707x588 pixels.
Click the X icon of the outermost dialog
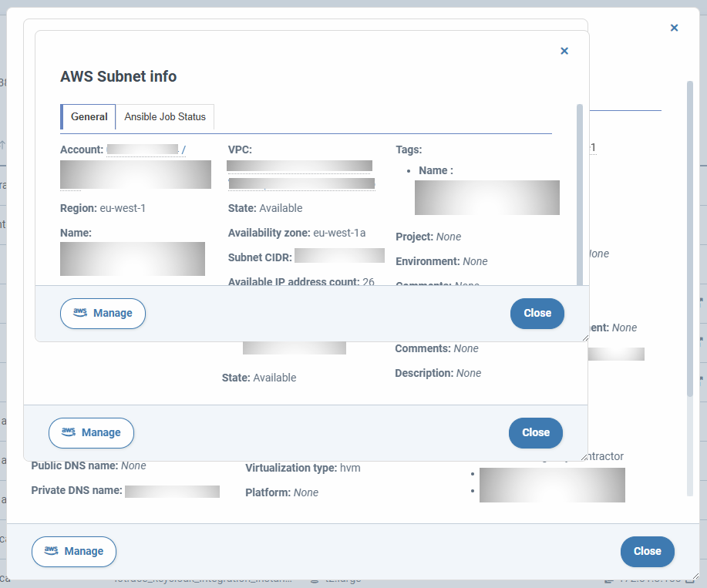(x=674, y=28)
